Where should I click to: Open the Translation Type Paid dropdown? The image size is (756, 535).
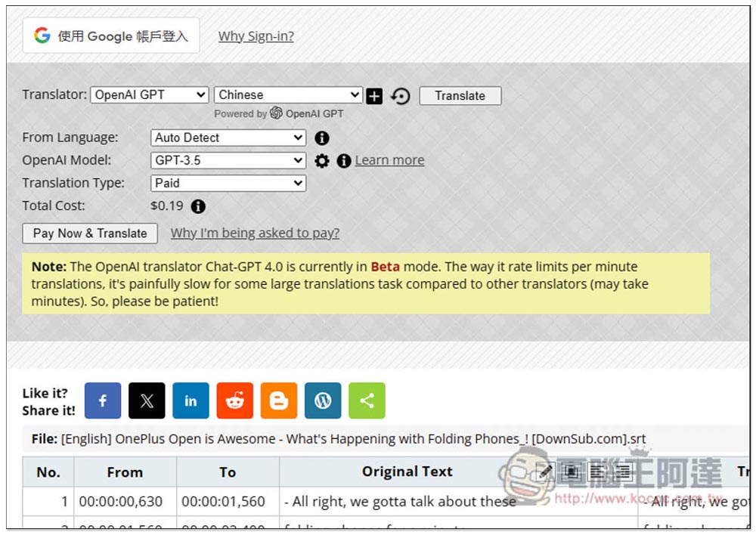click(x=228, y=183)
